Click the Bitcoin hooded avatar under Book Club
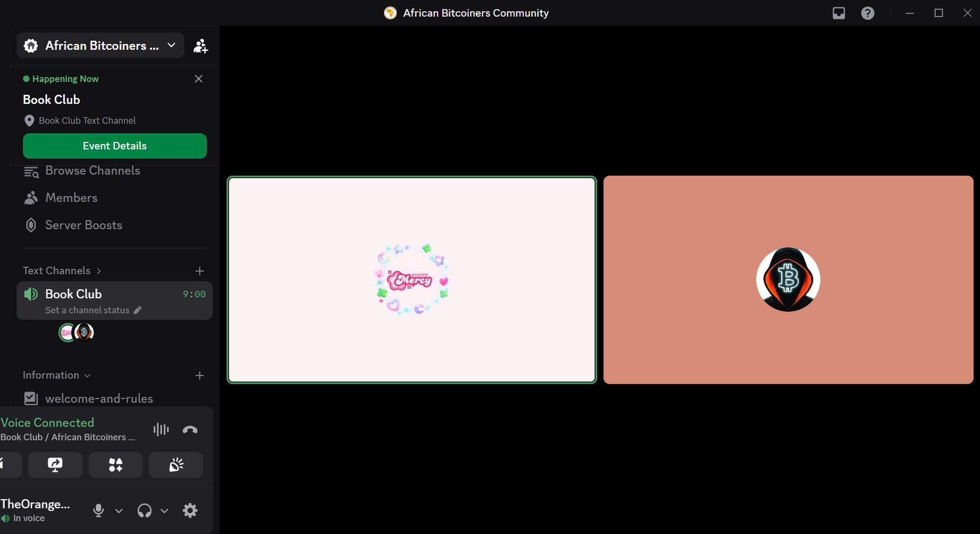This screenshot has width=980, height=534. click(x=84, y=333)
